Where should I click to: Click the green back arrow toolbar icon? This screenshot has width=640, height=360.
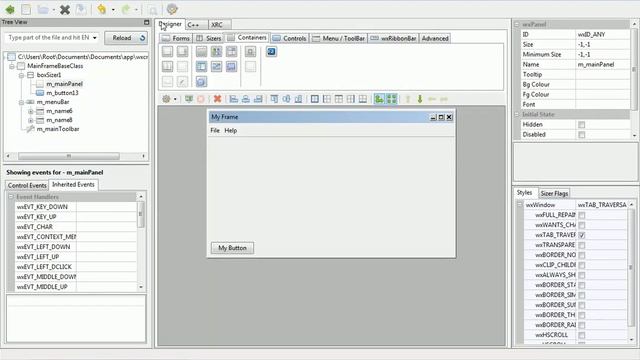(10, 9)
